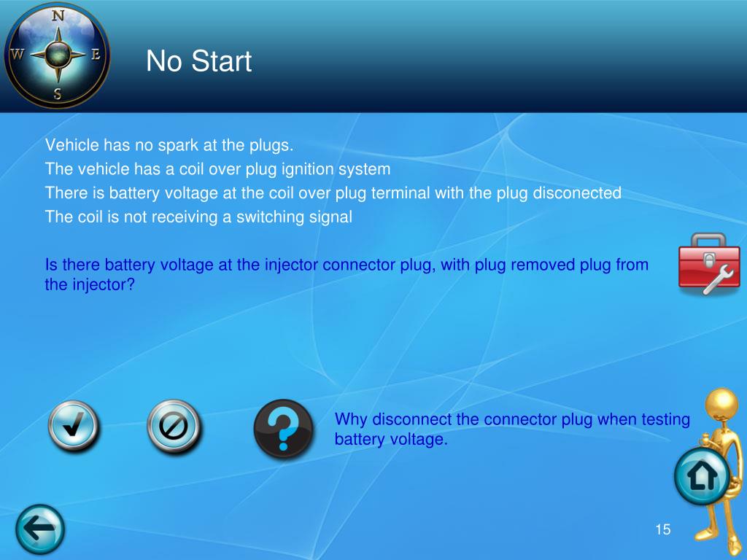Click the S marker on the compass
Screen dimensions: 747x560
58,93
